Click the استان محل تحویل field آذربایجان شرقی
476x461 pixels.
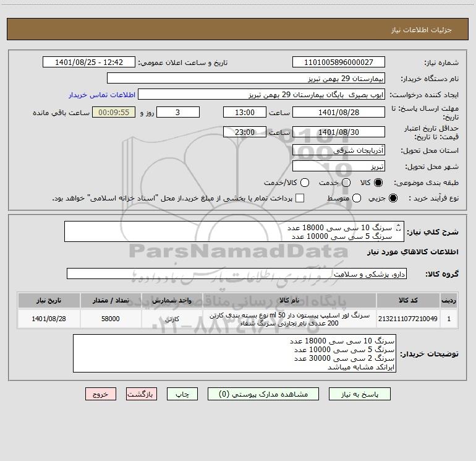click(x=339, y=150)
